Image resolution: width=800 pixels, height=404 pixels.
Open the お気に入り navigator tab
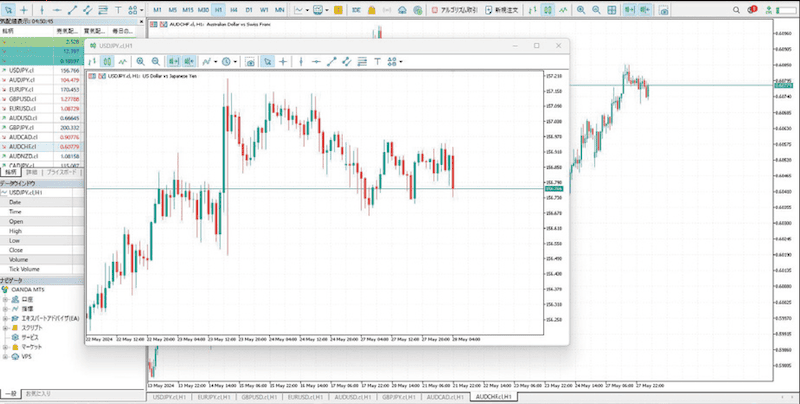pos(38,394)
